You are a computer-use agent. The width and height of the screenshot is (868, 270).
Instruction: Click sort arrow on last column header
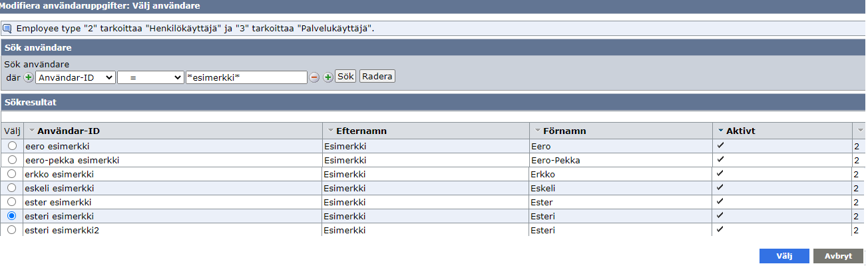860,131
